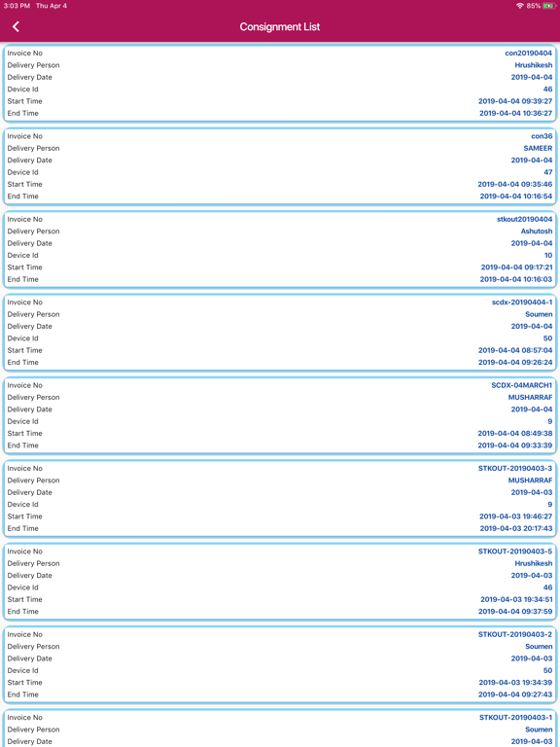The height and width of the screenshot is (747, 560).
Task: Select end time 2019-04-04 09:27:43
Action: click(515, 694)
